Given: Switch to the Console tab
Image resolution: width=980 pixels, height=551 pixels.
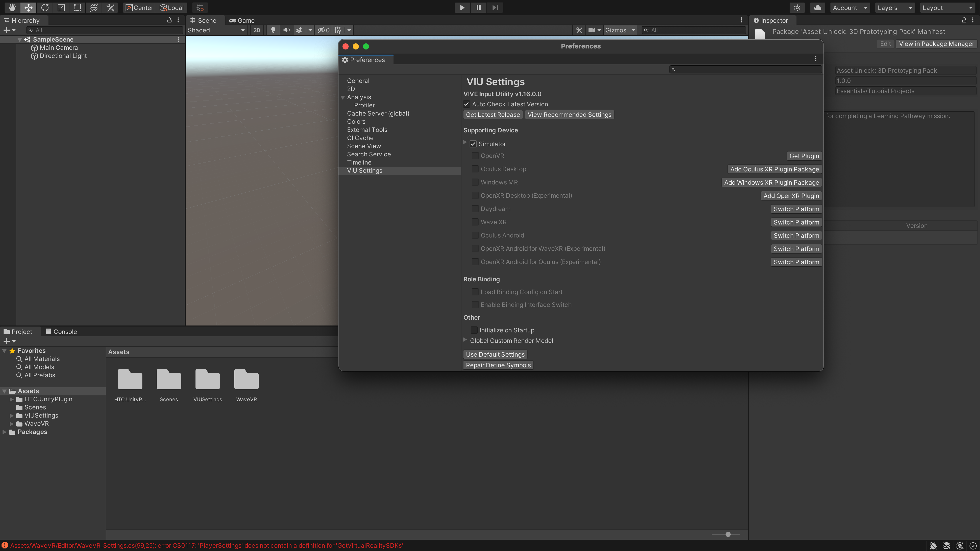Looking at the screenshot, I should click(61, 332).
